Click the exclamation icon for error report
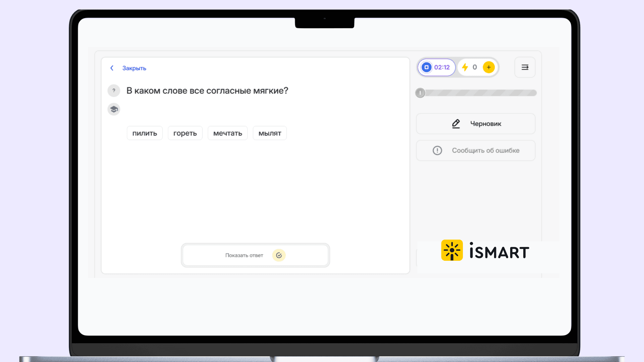The height and width of the screenshot is (362, 644). (437, 150)
